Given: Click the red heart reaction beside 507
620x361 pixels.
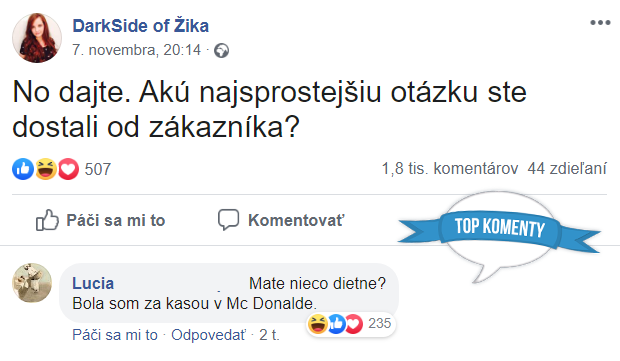Looking at the screenshot, I should (68, 169).
